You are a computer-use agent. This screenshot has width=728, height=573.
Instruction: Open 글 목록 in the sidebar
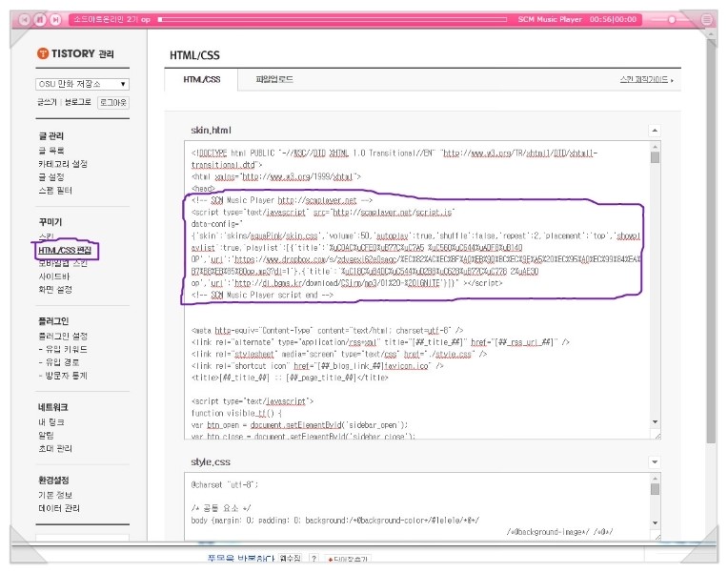click(x=51, y=151)
